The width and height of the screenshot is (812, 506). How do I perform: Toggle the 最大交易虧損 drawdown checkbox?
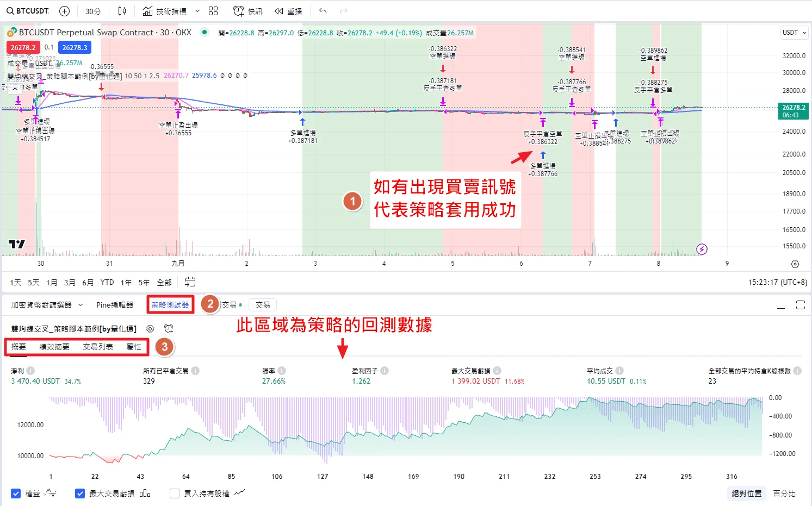(x=80, y=493)
